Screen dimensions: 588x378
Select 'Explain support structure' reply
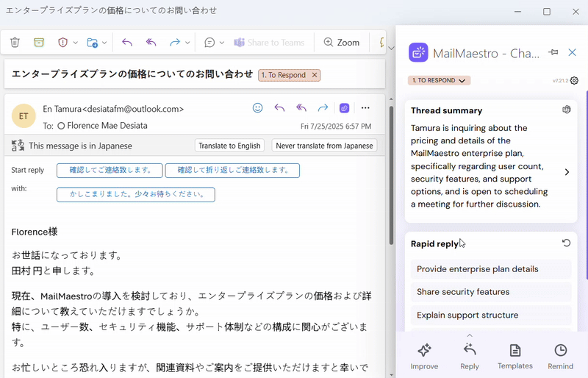click(491, 315)
